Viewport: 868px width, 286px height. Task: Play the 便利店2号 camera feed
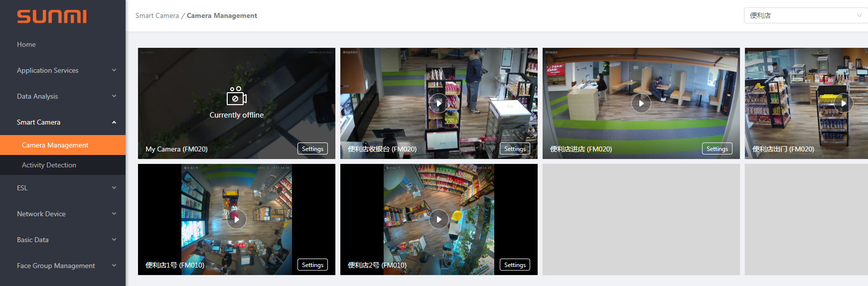coord(439,219)
